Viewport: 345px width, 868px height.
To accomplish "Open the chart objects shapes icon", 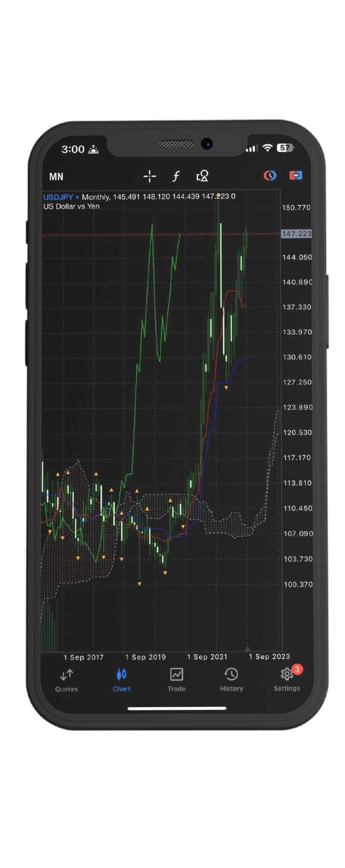I will [x=202, y=176].
